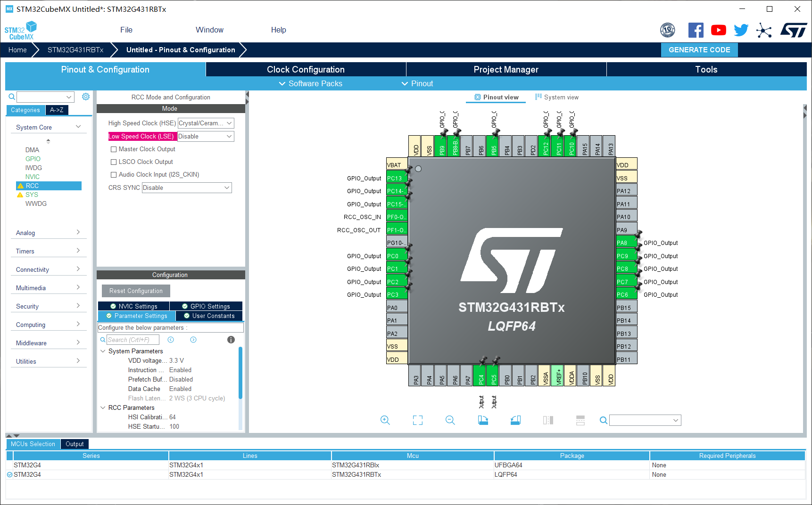The image size is (812, 505).
Task: Select GPIO in System Core list
Action: (x=33, y=159)
